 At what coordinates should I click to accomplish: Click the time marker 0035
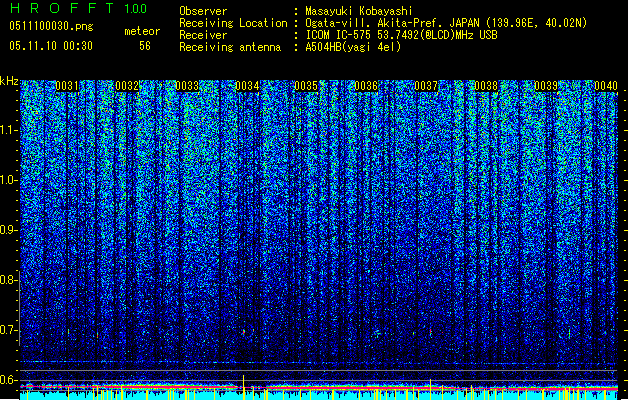point(306,86)
